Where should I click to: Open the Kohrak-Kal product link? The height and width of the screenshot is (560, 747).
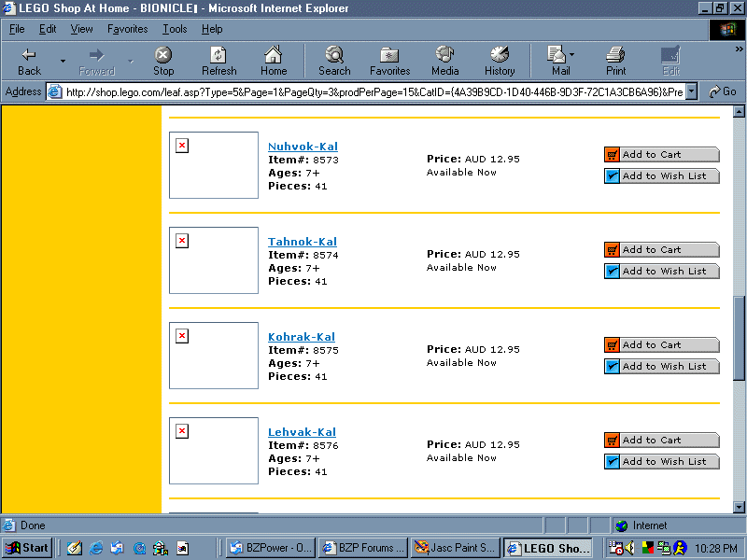click(x=302, y=337)
